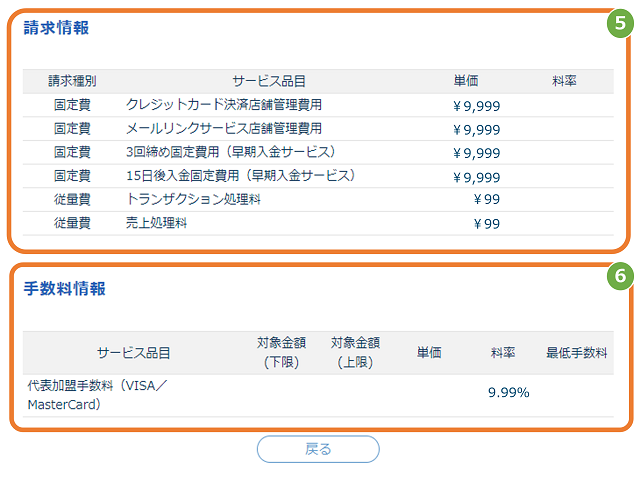
Task: Click the 料率 header in billing table
Action: (564, 81)
